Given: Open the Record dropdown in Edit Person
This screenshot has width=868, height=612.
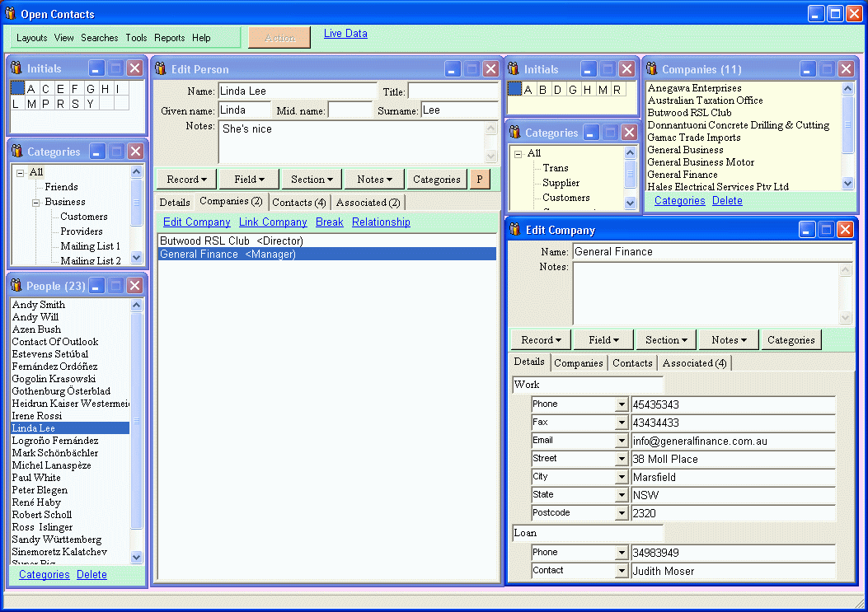Looking at the screenshot, I should [186, 180].
